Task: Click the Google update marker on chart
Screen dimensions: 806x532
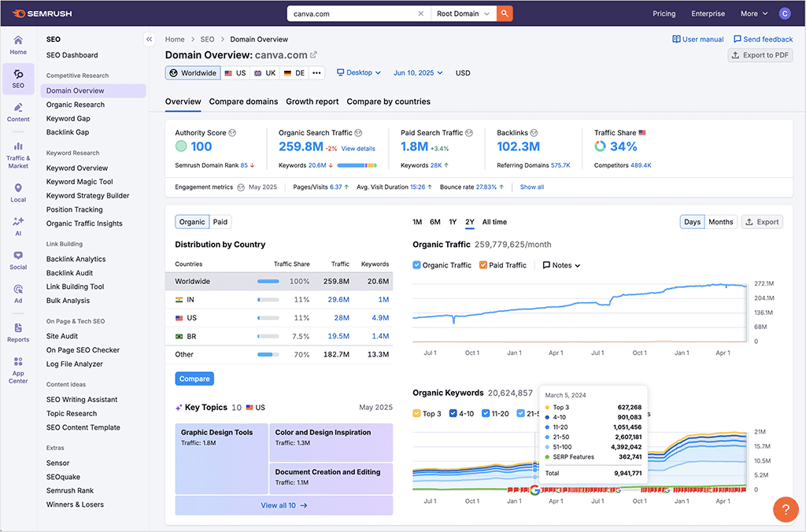Action: 535,490
